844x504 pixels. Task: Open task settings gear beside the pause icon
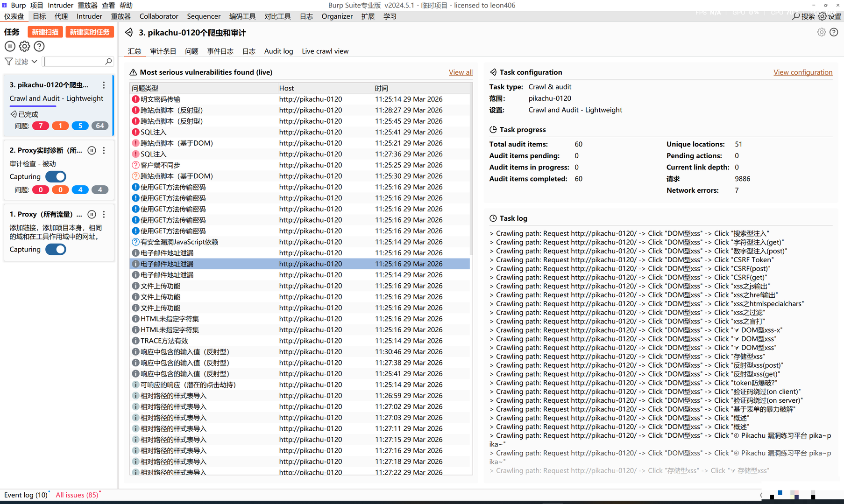[25, 46]
